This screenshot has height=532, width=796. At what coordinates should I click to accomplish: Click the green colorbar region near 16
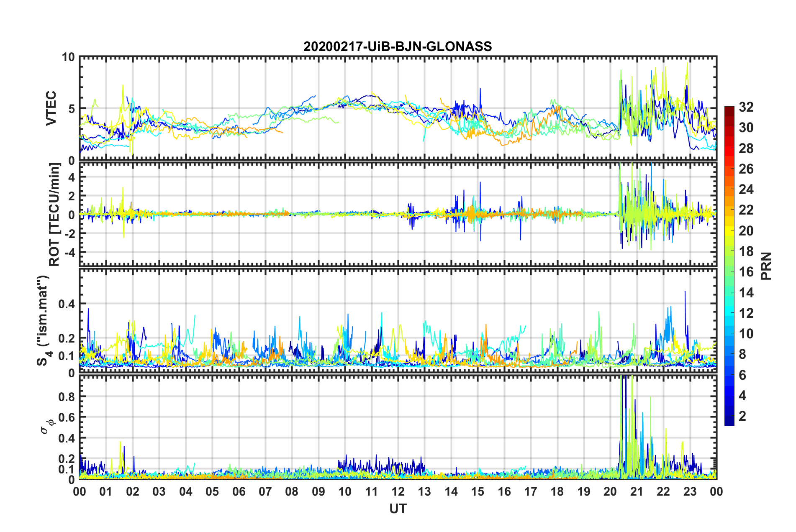(x=729, y=272)
